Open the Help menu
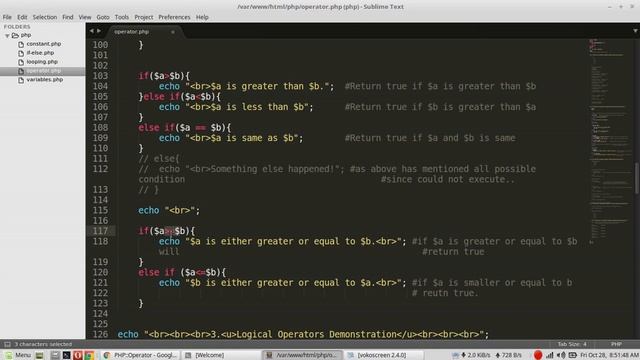This screenshot has height=360, width=640. [202, 17]
